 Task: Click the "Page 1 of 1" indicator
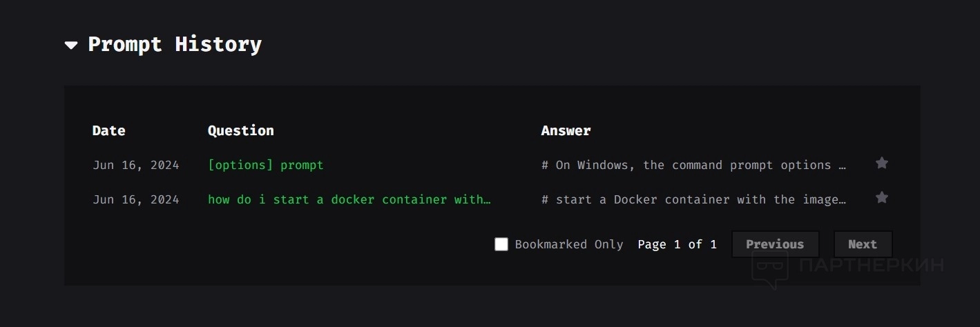[x=677, y=244]
